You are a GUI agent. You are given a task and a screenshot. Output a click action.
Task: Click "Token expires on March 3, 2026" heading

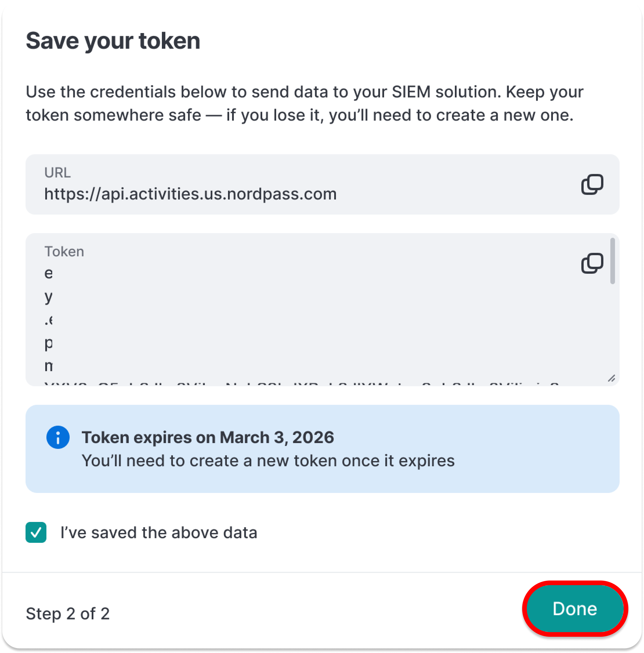(208, 438)
